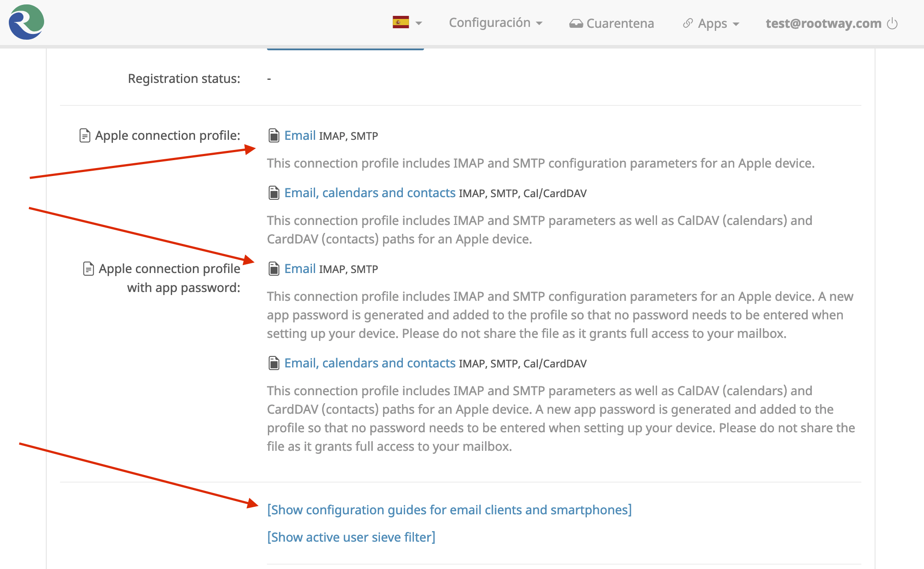The image size is (924, 569).
Task: Expand the Apps dropdown menu
Action: coord(711,23)
